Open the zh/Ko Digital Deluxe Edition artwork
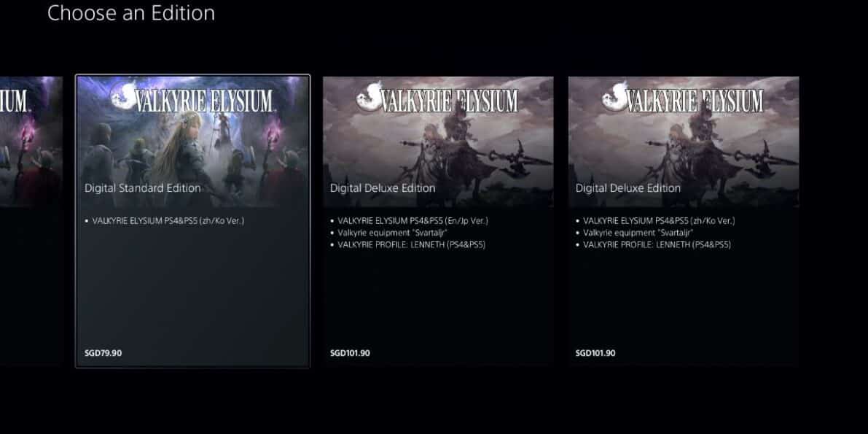 [684, 142]
